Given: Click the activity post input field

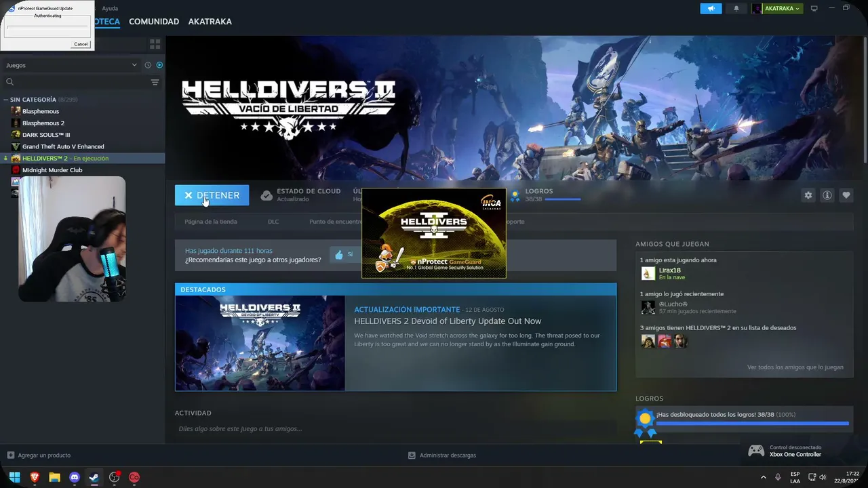Looking at the screenshot, I should [395, 428].
